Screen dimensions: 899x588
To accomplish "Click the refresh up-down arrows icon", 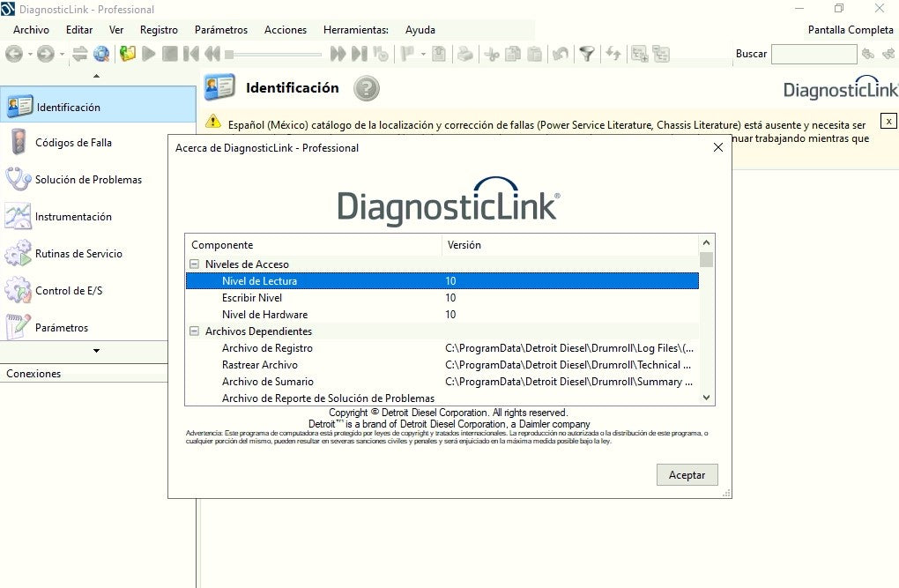I will (613, 54).
